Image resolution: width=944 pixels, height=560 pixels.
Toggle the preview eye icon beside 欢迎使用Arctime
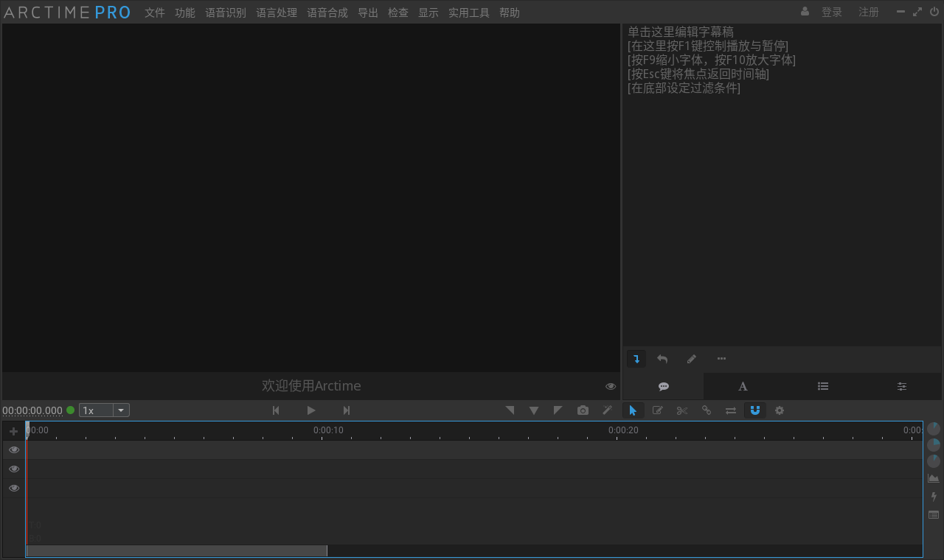click(x=611, y=386)
